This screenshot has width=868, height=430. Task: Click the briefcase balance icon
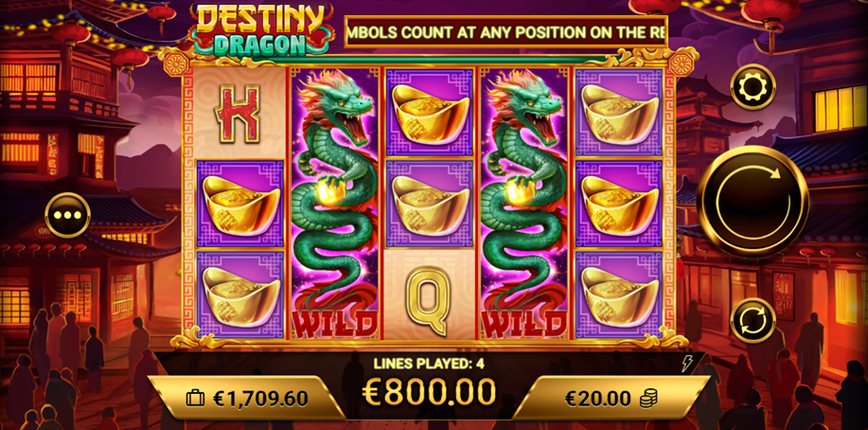click(195, 399)
